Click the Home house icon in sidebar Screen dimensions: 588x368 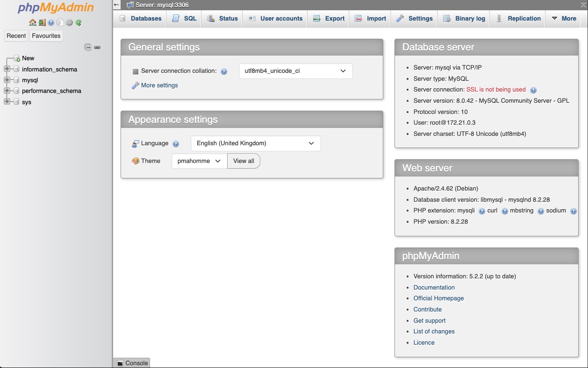[32, 22]
